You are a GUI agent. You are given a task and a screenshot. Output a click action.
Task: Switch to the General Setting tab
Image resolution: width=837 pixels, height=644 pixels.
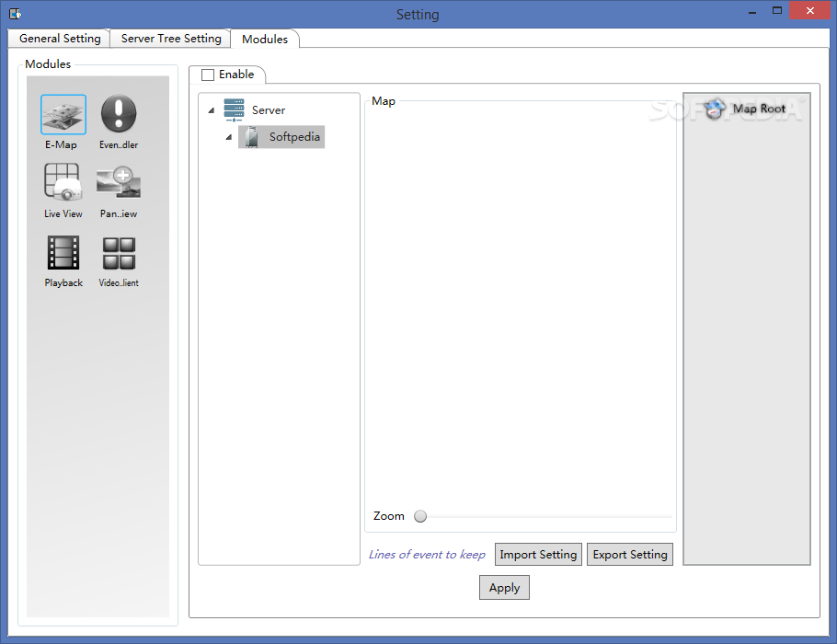[59, 39]
